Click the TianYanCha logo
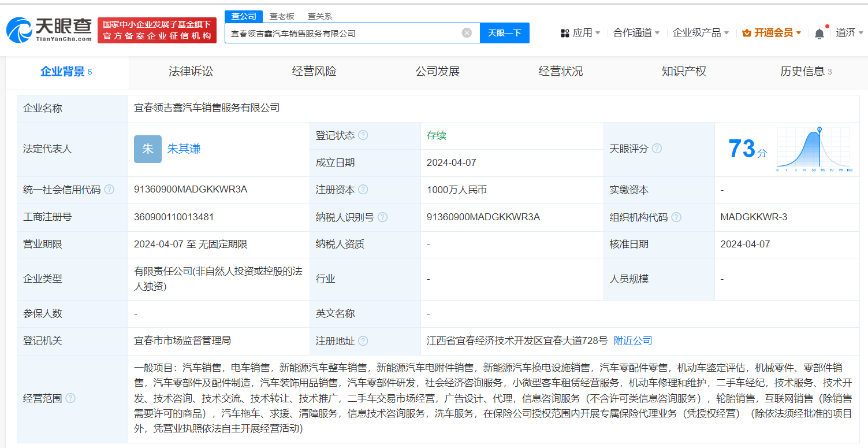868x448 pixels. point(49,29)
